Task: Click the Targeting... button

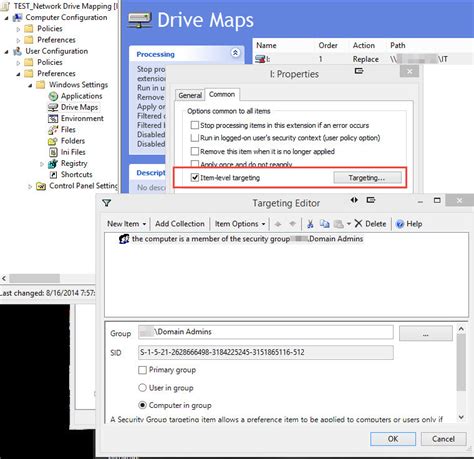Action: 367,178
